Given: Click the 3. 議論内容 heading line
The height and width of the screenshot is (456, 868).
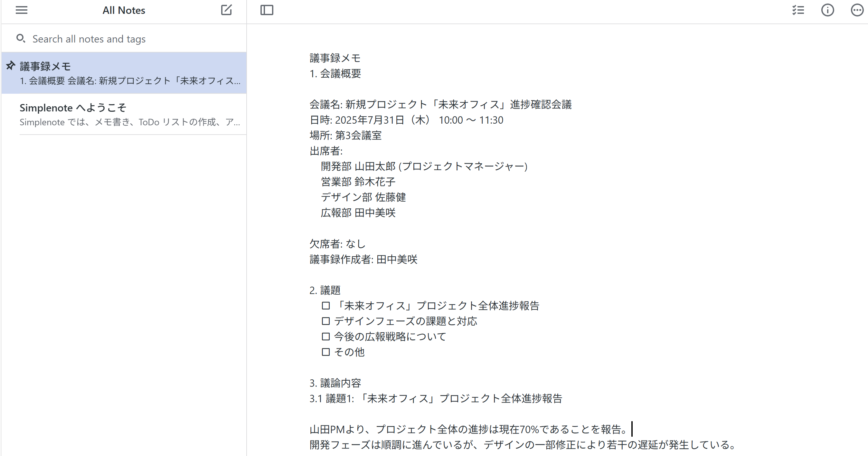Looking at the screenshot, I should click(x=335, y=383).
